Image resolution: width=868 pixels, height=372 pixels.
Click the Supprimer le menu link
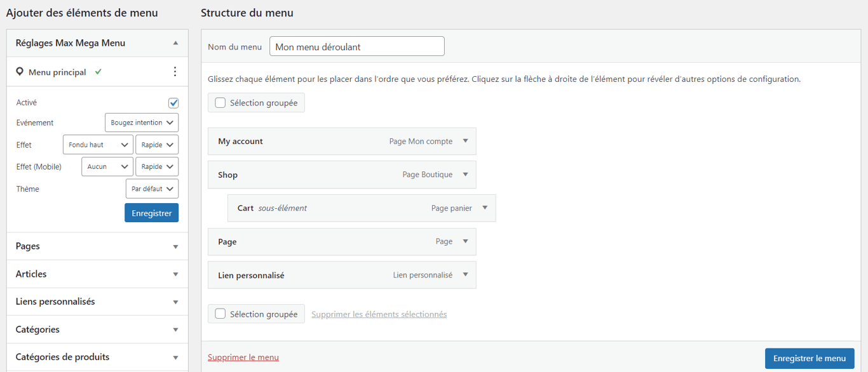(243, 357)
